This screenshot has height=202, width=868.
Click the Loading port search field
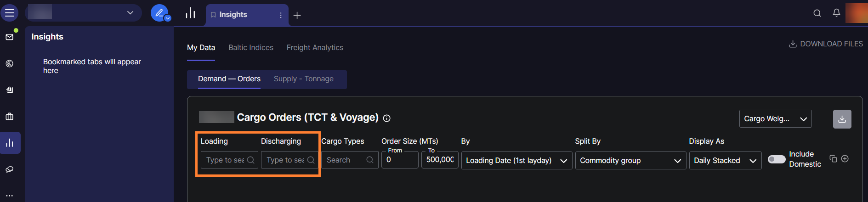(x=225, y=160)
